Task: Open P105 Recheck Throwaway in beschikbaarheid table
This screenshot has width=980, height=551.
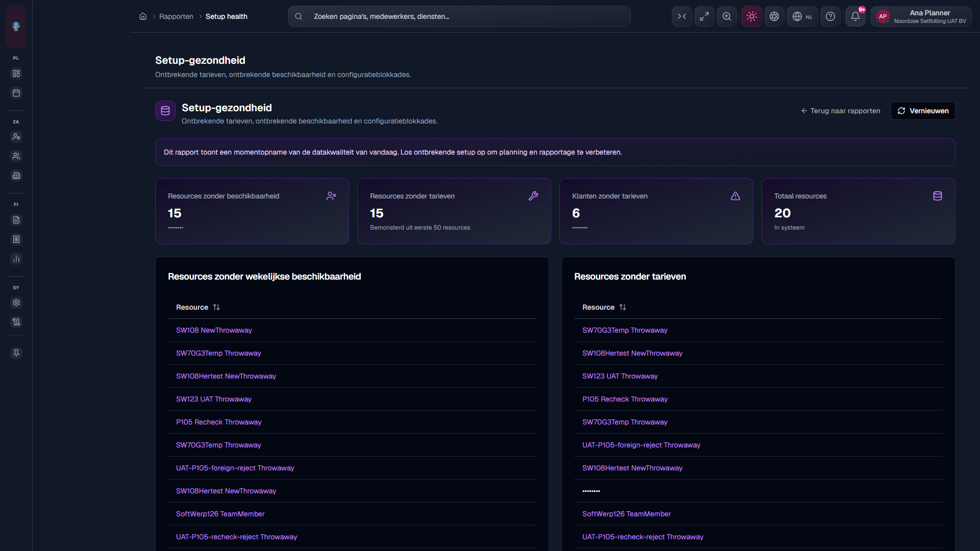Action: tap(218, 422)
